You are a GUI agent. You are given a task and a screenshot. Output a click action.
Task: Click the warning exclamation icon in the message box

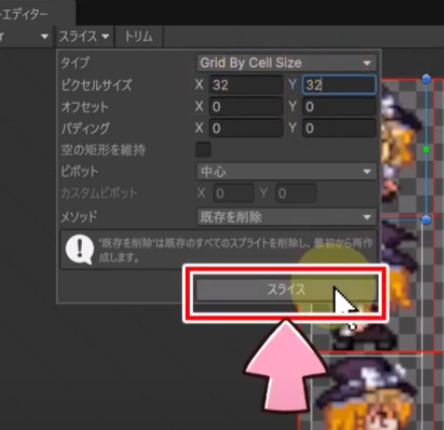click(x=80, y=249)
